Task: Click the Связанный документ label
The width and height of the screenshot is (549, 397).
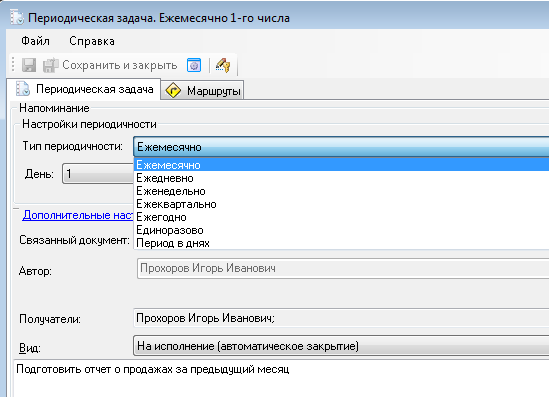Action: pos(74,240)
